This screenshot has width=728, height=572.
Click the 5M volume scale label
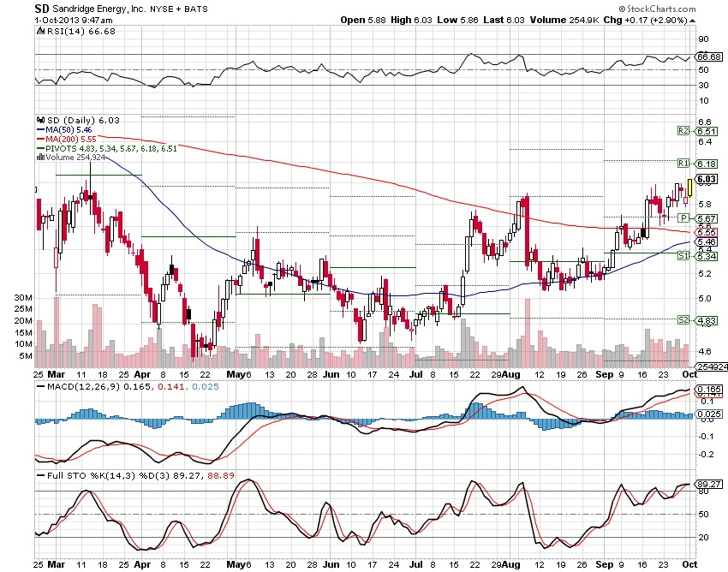(26, 356)
